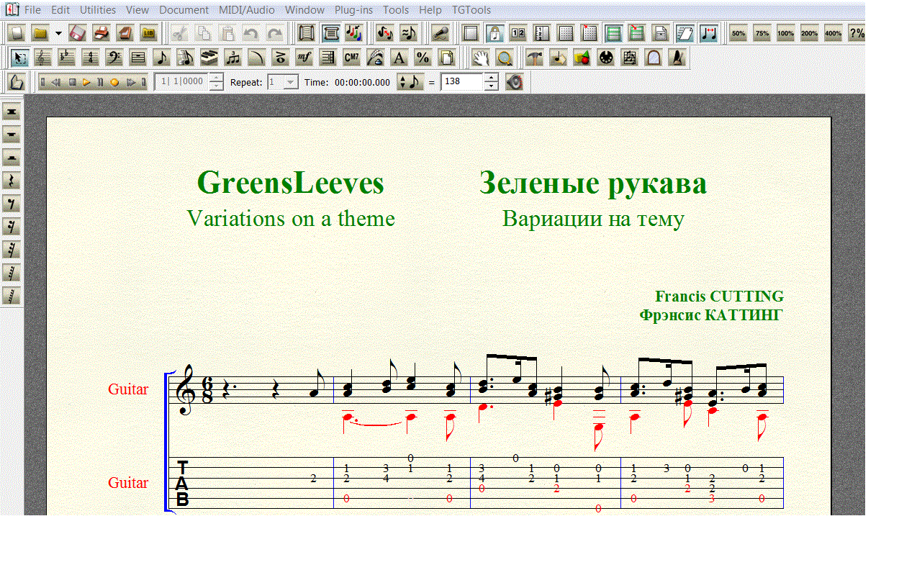917x588 pixels.
Task: Set zoom to 100%
Action: tap(786, 33)
